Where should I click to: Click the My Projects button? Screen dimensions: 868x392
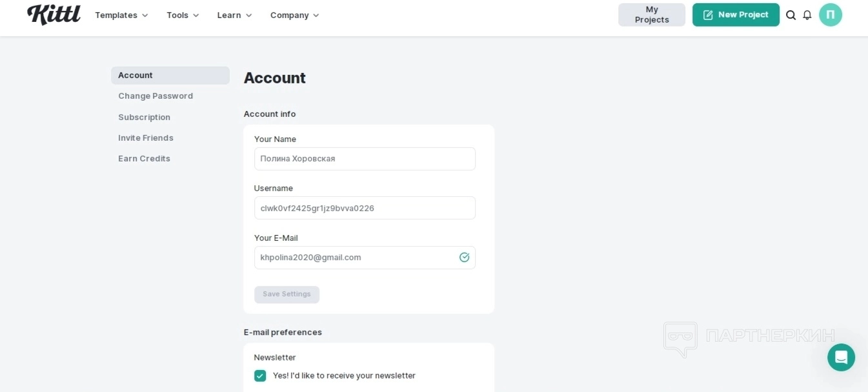(652, 15)
